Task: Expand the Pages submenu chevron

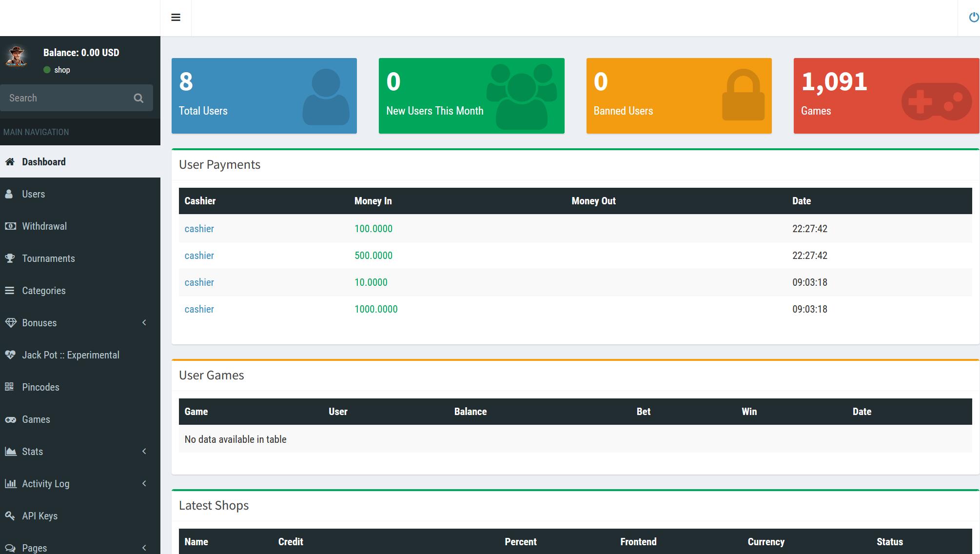Action: (x=144, y=548)
